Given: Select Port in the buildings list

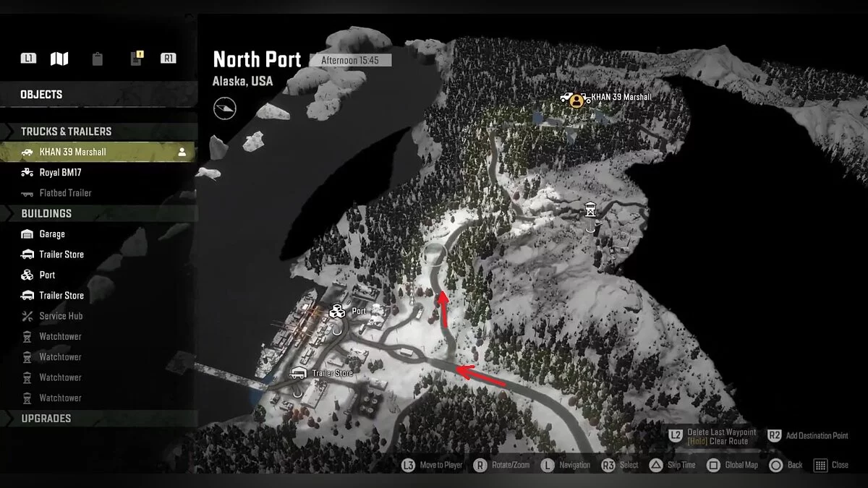Looking at the screenshot, I should click(x=98, y=275).
